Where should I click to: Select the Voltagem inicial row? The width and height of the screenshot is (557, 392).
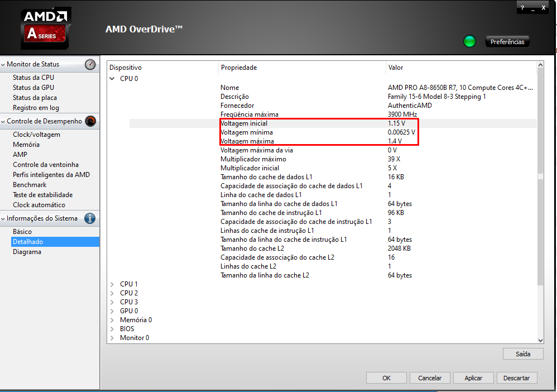[333, 123]
